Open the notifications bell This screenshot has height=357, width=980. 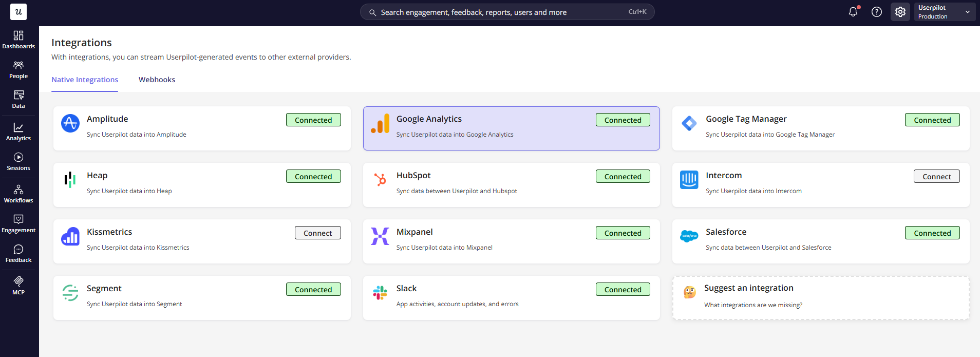(853, 12)
